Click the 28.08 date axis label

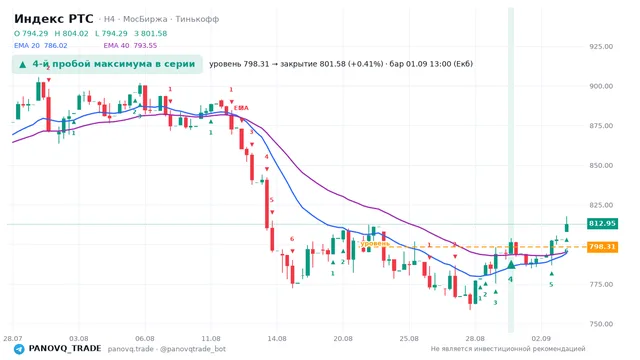(x=475, y=338)
